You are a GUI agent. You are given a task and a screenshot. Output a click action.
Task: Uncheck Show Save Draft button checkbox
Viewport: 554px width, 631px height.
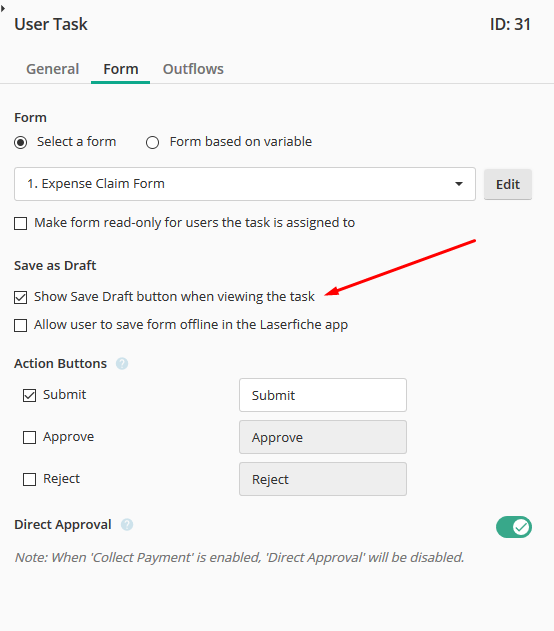pos(21,297)
